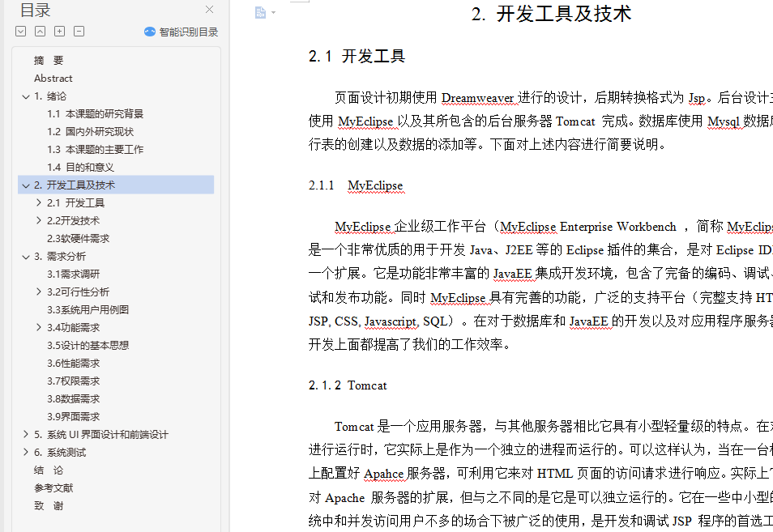Go to 参考文献 in the outline

click(x=53, y=487)
